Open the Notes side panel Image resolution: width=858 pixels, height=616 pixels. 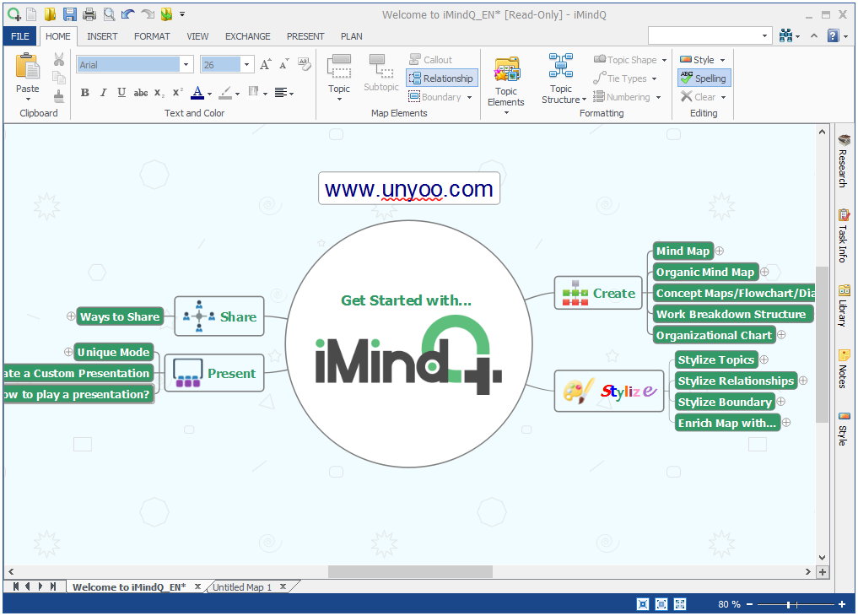tap(843, 369)
